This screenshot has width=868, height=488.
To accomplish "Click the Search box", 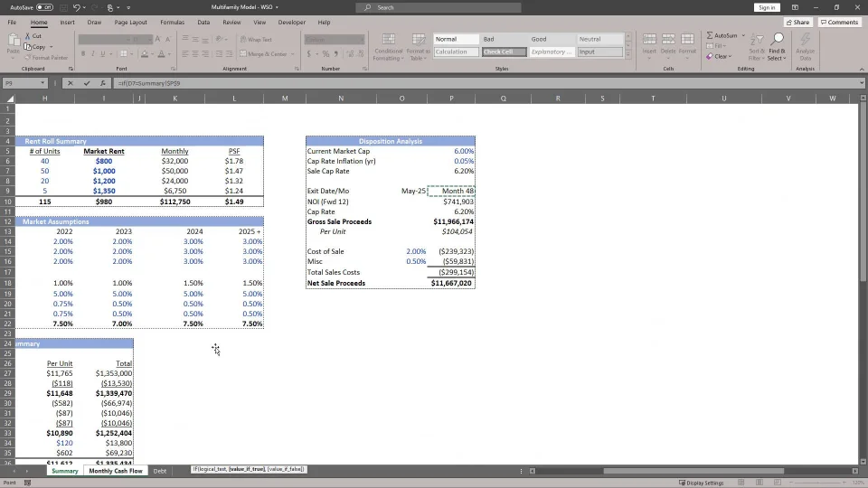I will [439, 8].
